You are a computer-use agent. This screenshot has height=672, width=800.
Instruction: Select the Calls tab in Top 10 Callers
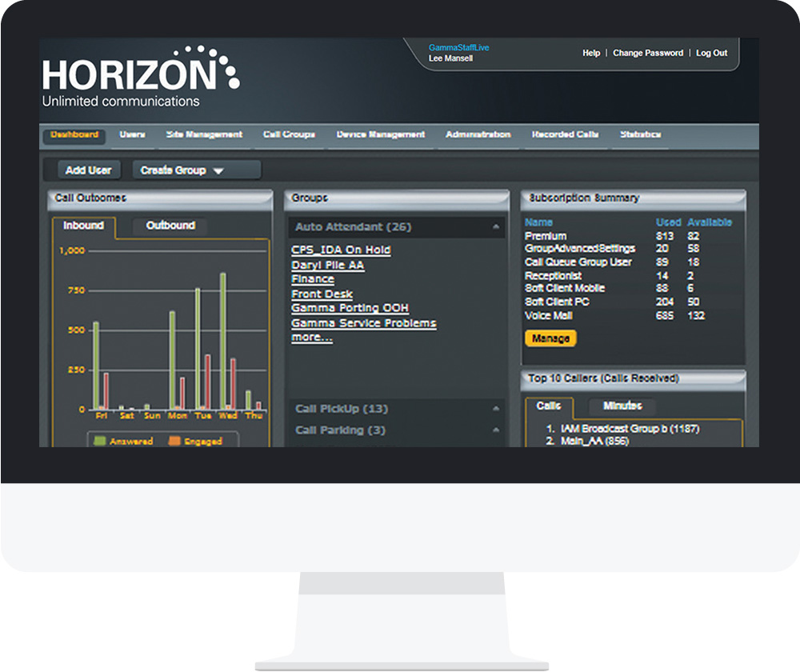[x=549, y=406]
